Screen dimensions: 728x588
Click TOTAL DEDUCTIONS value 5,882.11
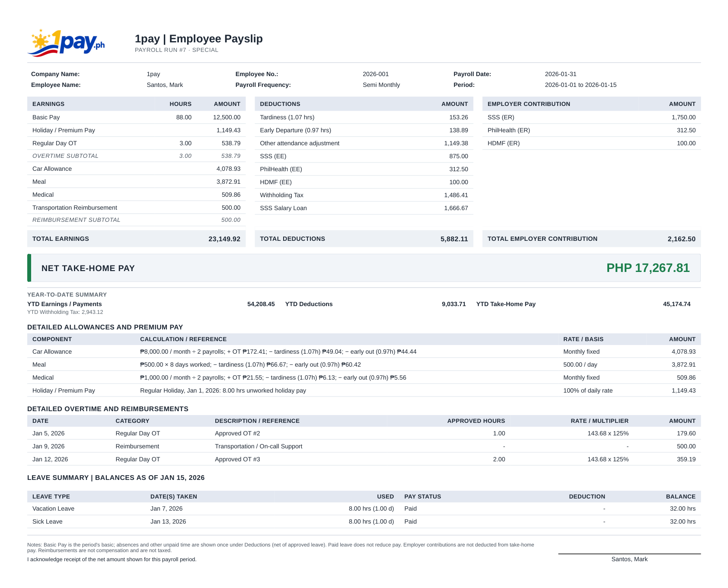pos(454,239)
